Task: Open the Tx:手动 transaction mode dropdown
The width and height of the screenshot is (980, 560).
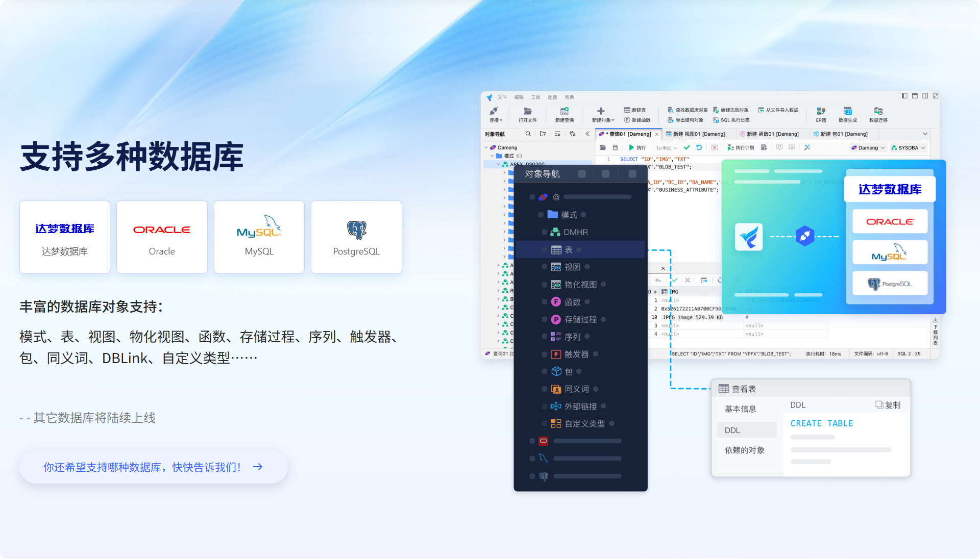Action: [667, 148]
